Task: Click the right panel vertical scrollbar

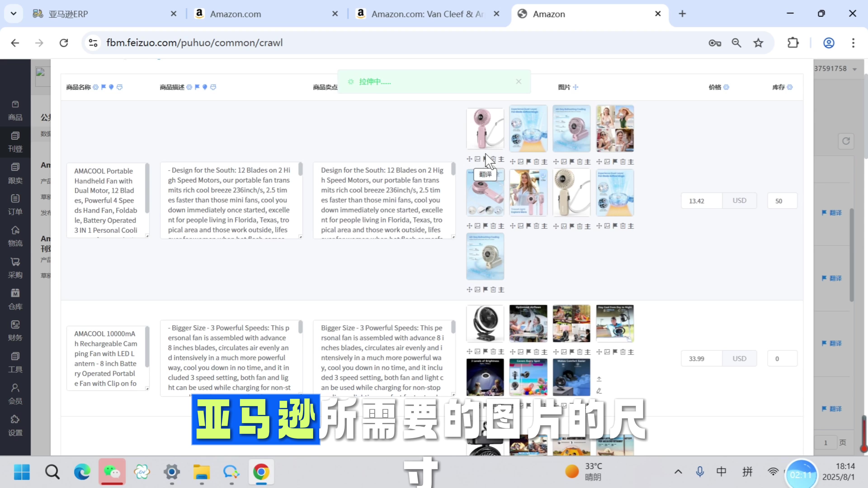Action: [x=851, y=255]
